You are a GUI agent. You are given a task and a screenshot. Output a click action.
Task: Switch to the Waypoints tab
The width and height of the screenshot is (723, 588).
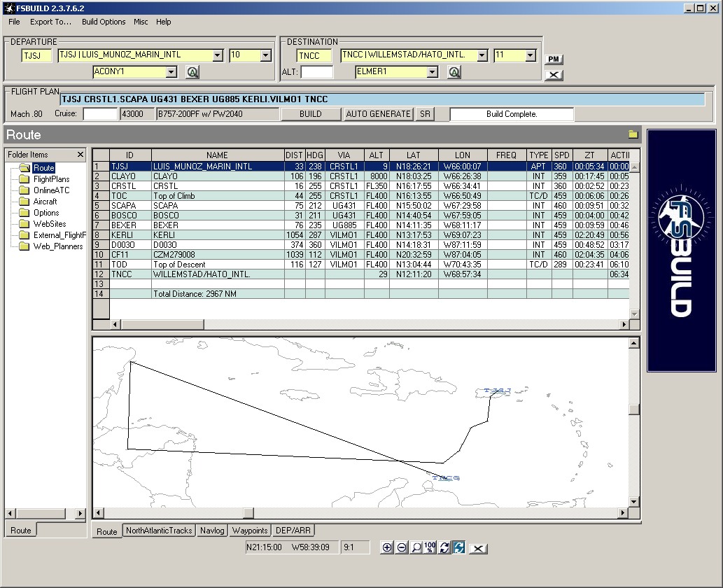click(x=250, y=531)
